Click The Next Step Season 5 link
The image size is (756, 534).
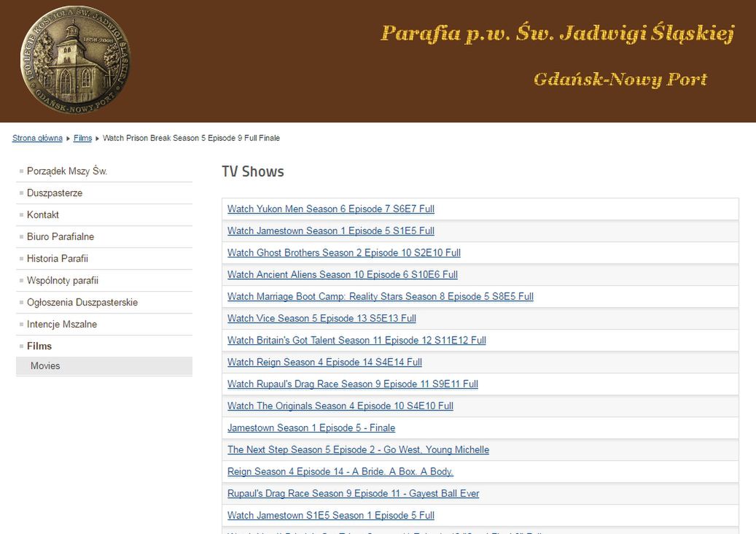tap(358, 449)
